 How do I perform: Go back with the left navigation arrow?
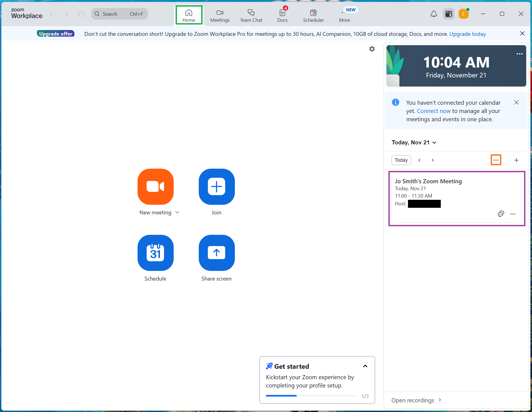coord(52,14)
